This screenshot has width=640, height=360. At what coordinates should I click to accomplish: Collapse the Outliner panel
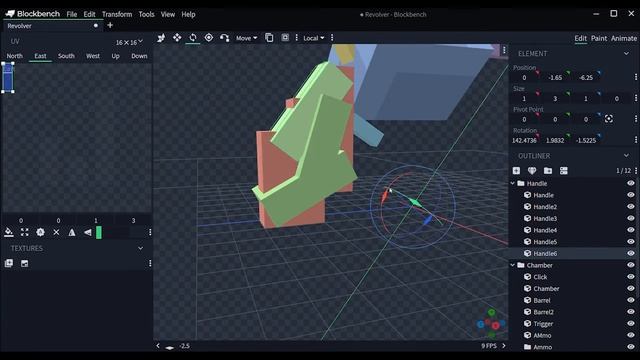tap(626, 156)
